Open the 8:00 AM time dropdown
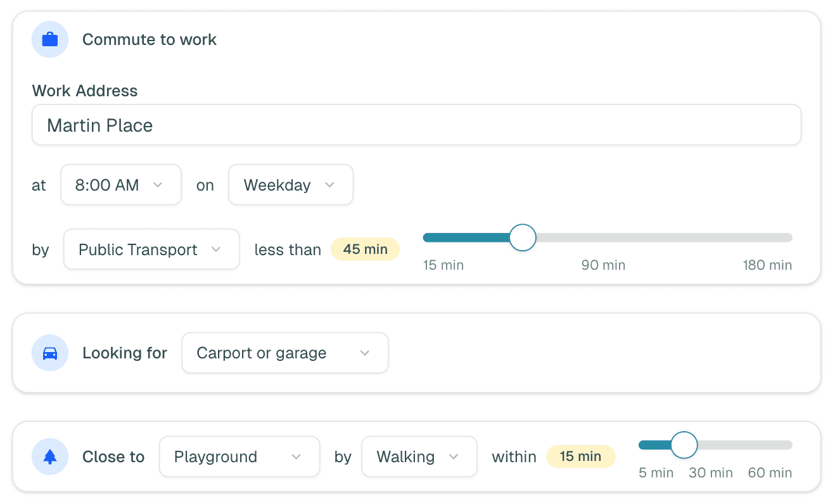This screenshot has width=835, height=504. [x=121, y=186]
